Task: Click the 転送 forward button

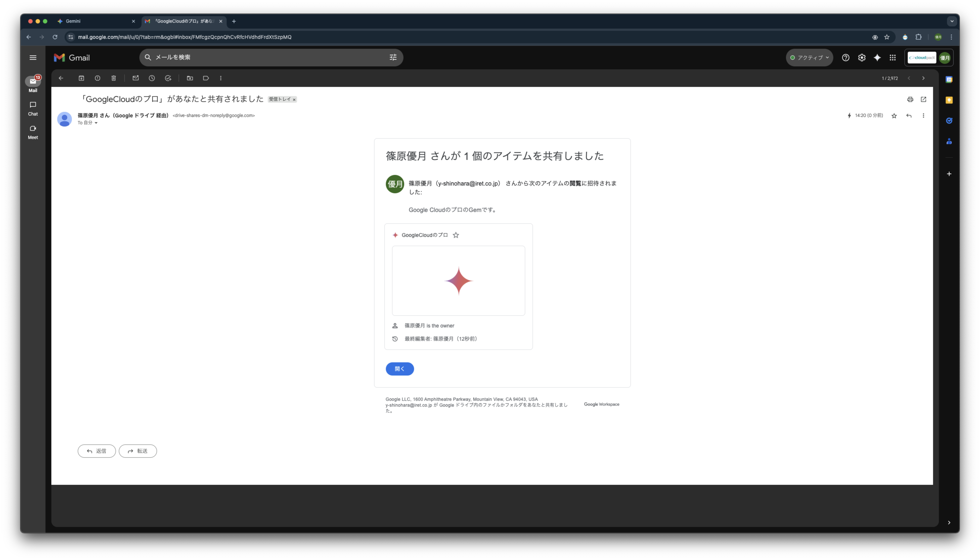Action: (x=138, y=451)
